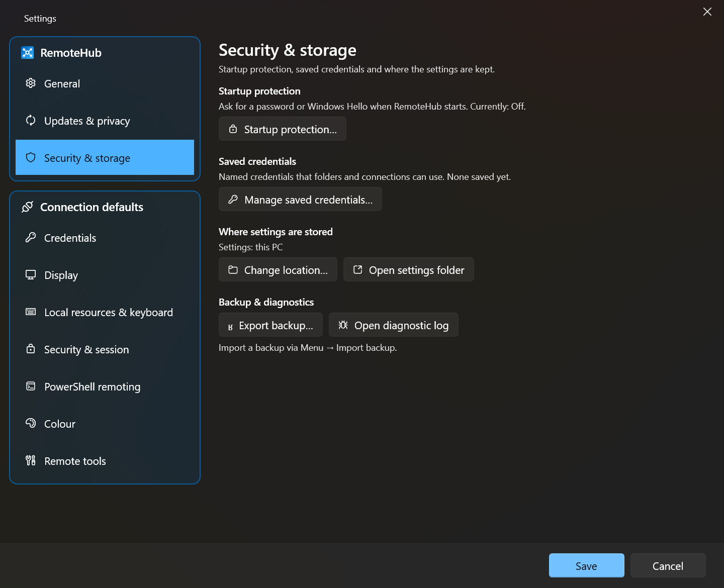
Task: Click the bug icon in Open diagnostic log
Action: (343, 325)
